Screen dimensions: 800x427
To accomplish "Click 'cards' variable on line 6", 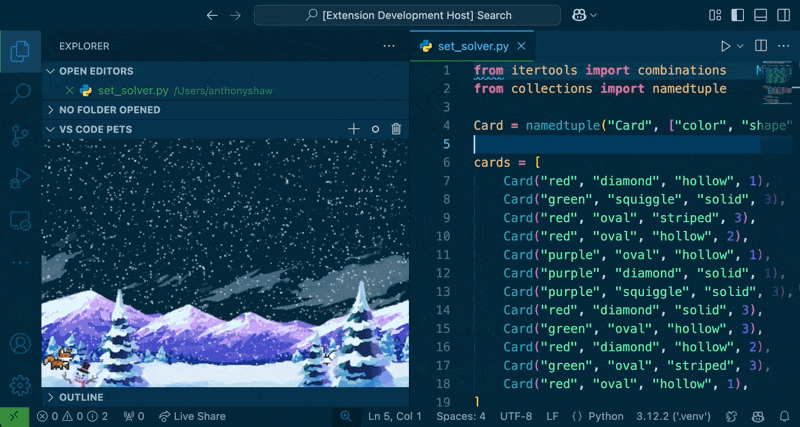I will click(x=492, y=163).
